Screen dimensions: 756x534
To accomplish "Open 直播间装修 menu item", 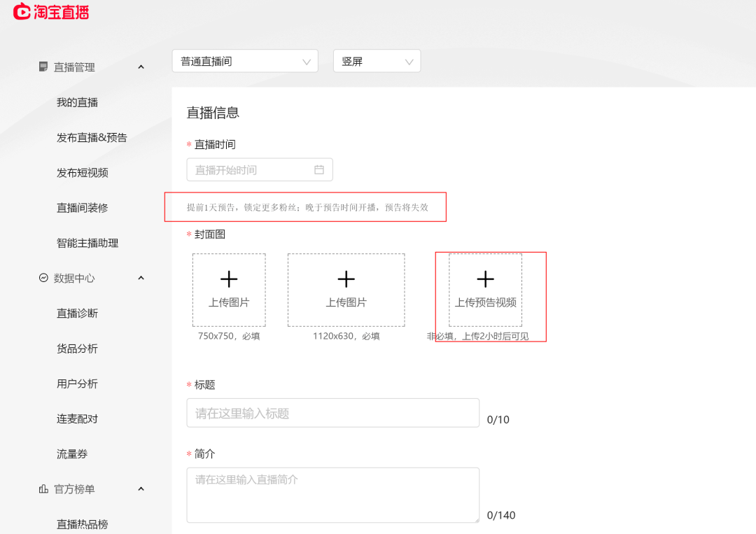I will [83, 208].
